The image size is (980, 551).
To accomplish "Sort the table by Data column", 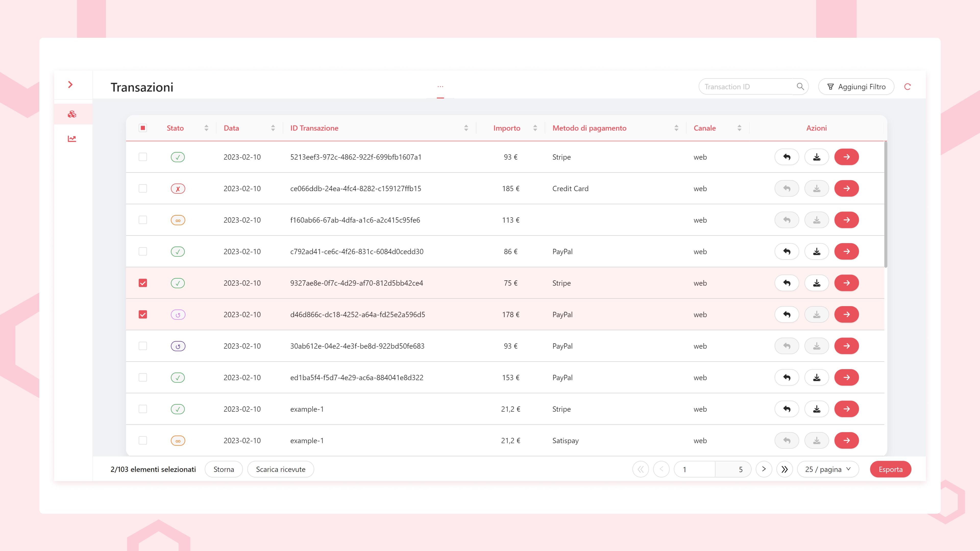I will coord(273,128).
